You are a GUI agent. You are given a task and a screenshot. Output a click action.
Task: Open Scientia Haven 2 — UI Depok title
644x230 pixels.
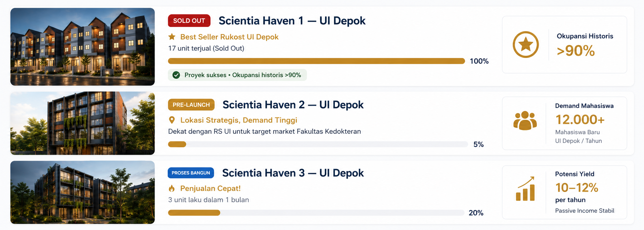293,105
